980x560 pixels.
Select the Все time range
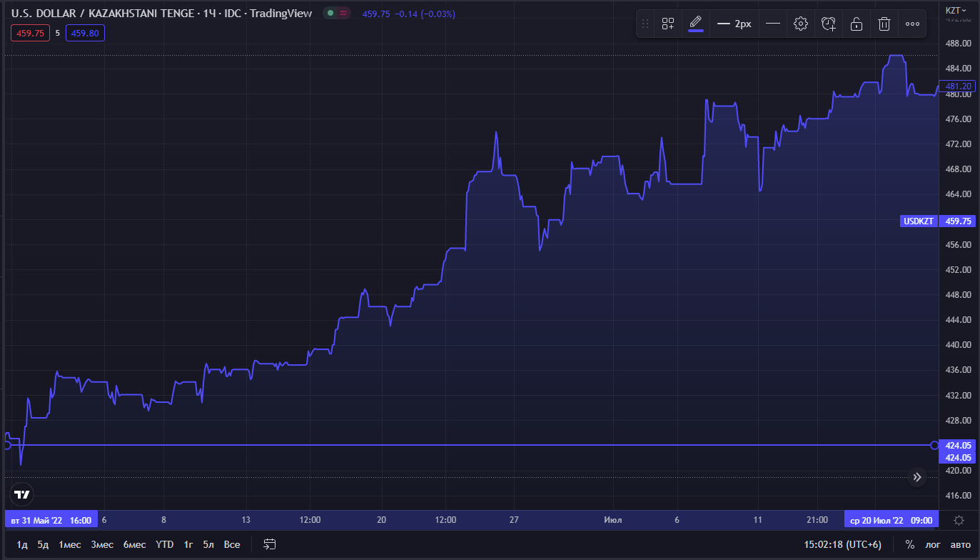[x=232, y=544]
